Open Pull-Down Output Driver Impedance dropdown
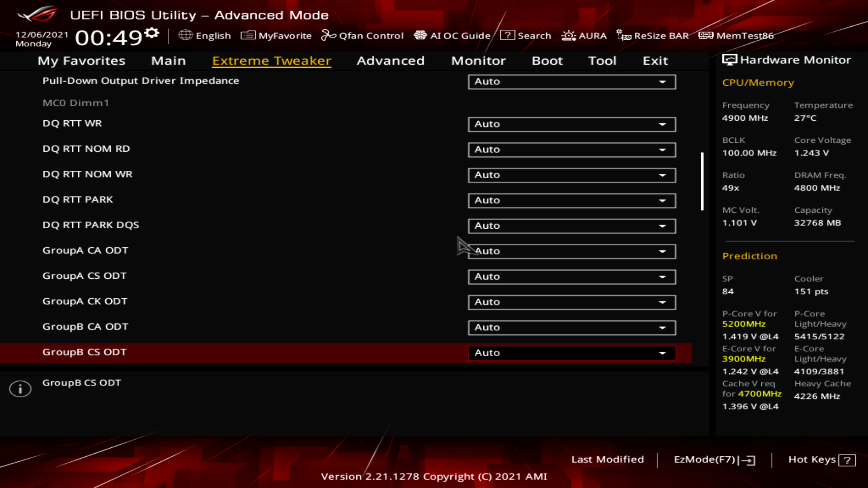Image resolution: width=868 pixels, height=488 pixels. (572, 82)
